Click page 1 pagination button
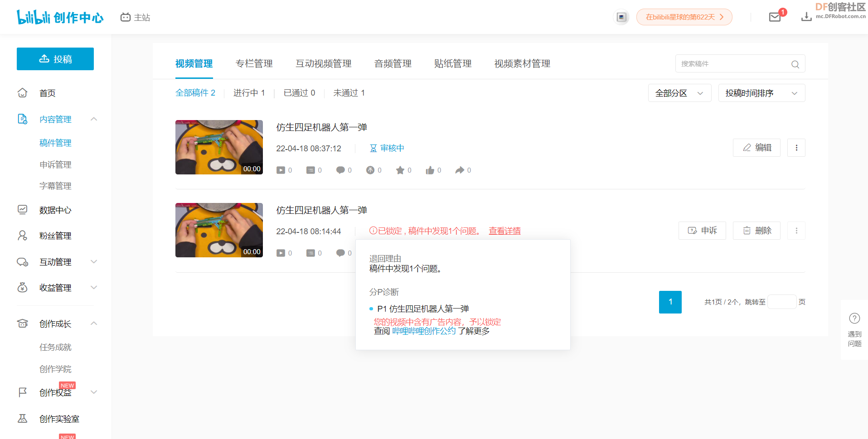This screenshot has height=439, width=868. (670, 302)
